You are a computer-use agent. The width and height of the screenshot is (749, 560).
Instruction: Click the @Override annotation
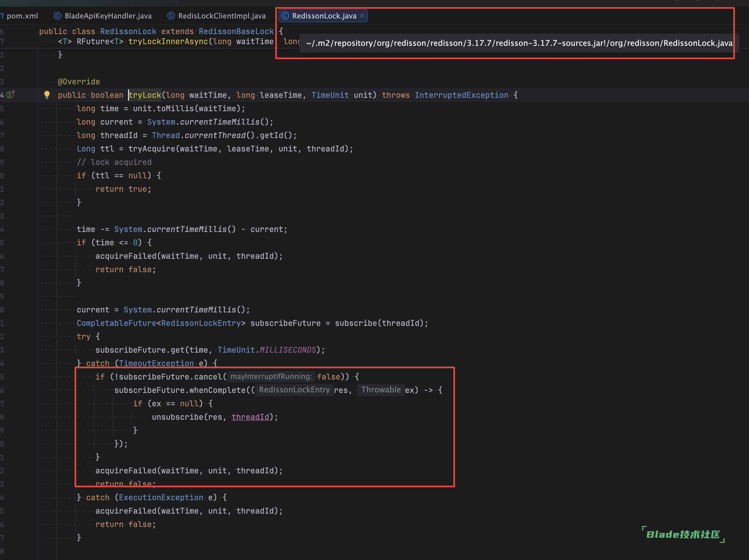tap(79, 82)
